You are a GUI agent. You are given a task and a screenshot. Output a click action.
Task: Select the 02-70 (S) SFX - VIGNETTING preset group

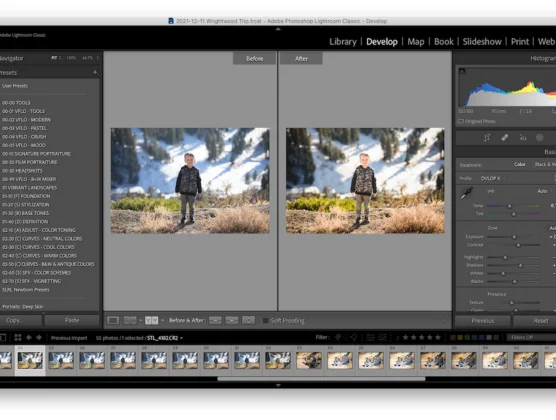(x=31, y=281)
